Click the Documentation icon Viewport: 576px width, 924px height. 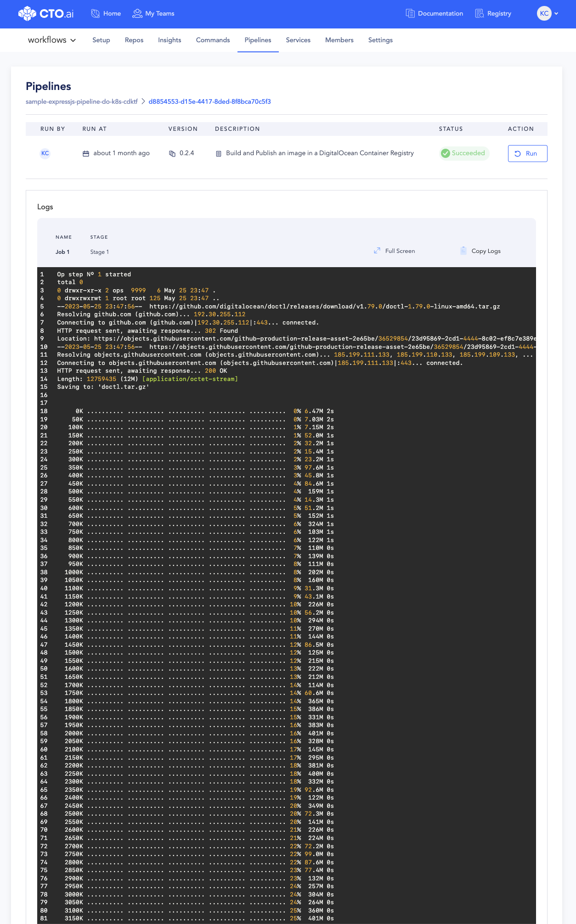click(410, 14)
